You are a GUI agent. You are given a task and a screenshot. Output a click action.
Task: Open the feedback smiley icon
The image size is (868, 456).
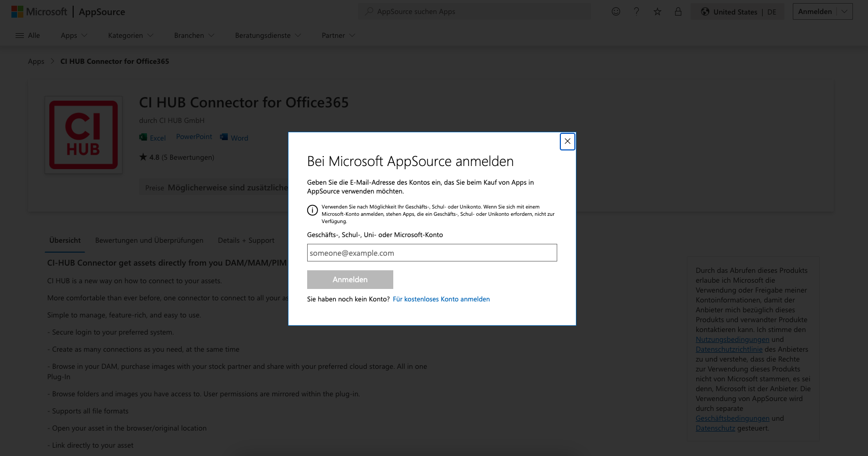pos(616,11)
